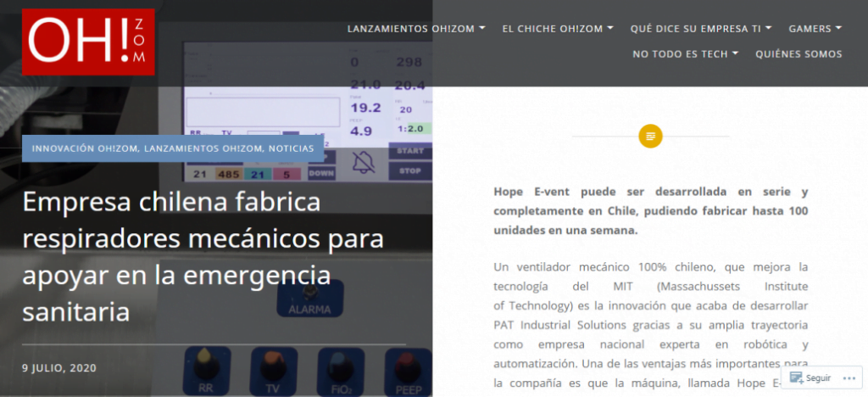This screenshot has width=868, height=397.
Task: Click the bold Hope E-vent intro paragraph
Action: click(650, 210)
